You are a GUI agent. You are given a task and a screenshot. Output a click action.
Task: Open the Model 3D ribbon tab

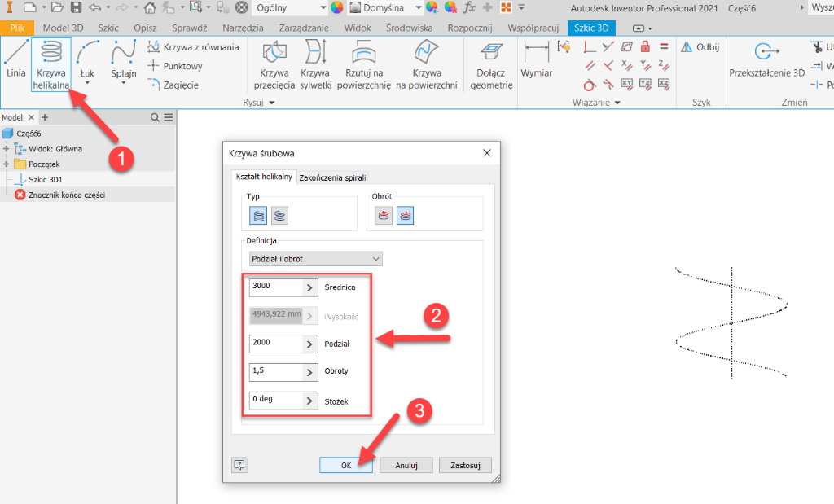(63, 28)
